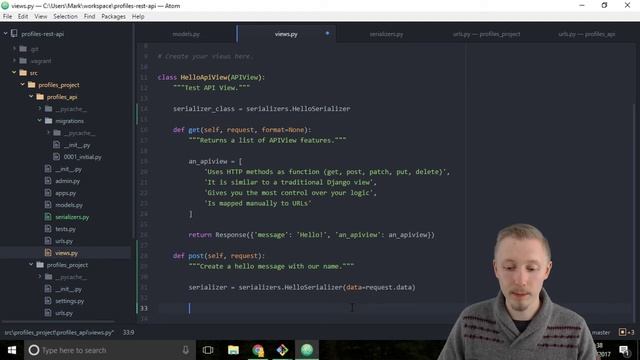
Task: Expand the __pycache__ folder under profiles_api
Action: point(40,109)
